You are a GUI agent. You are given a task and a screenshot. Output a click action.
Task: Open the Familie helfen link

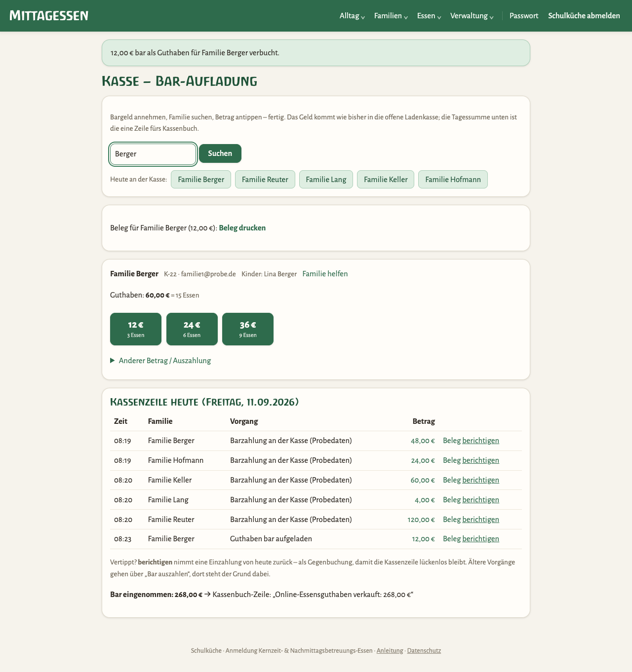pos(325,274)
